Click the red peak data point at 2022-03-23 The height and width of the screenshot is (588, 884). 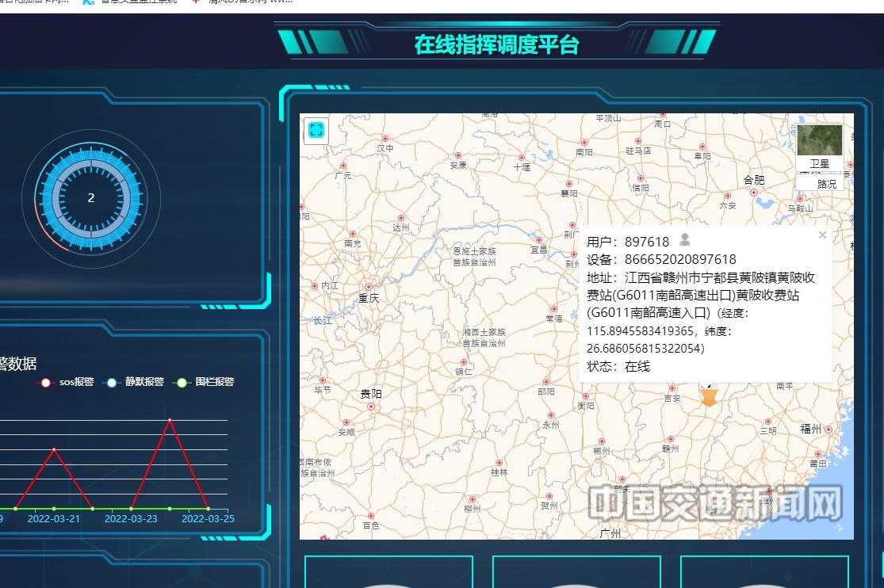(x=170, y=421)
